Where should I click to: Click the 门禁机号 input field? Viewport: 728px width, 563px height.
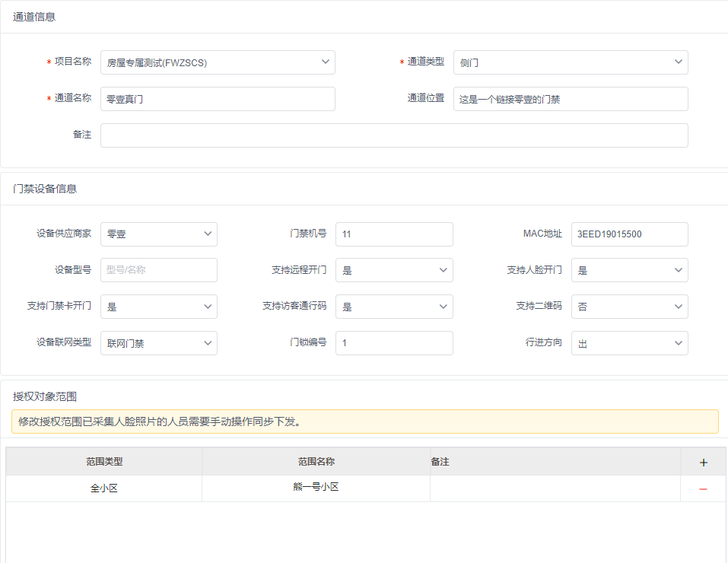pyautogui.click(x=394, y=234)
